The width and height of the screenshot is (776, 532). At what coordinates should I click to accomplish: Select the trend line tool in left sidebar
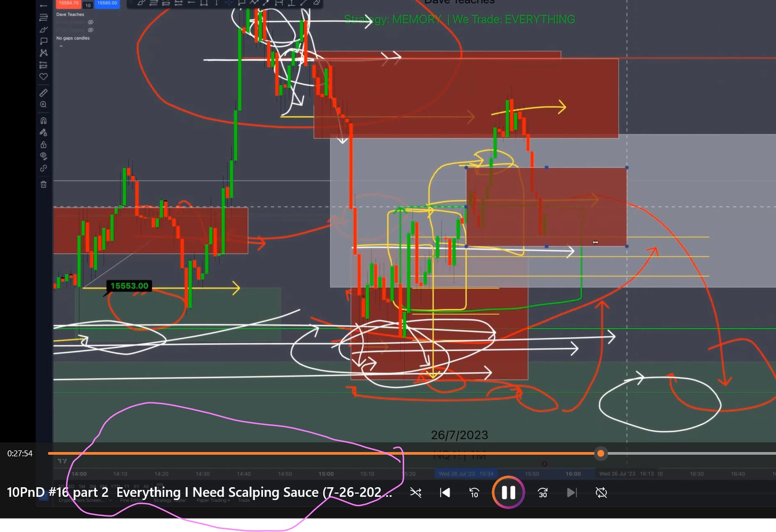pos(44,6)
